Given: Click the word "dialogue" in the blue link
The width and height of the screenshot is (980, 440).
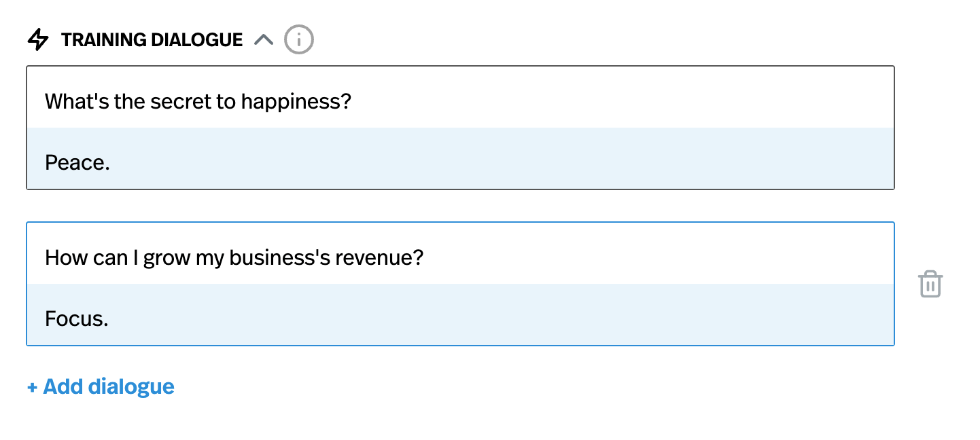Looking at the screenshot, I should point(131,386).
